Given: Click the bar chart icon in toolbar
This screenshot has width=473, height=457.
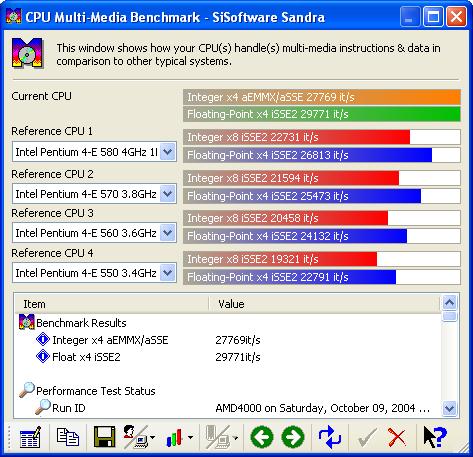Looking at the screenshot, I should coord(175,437).
